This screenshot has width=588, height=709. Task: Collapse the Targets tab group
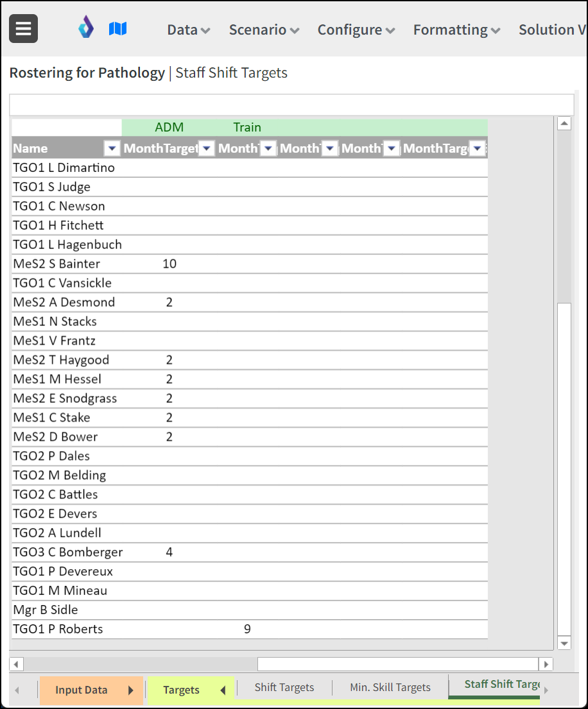coord(223,690)
